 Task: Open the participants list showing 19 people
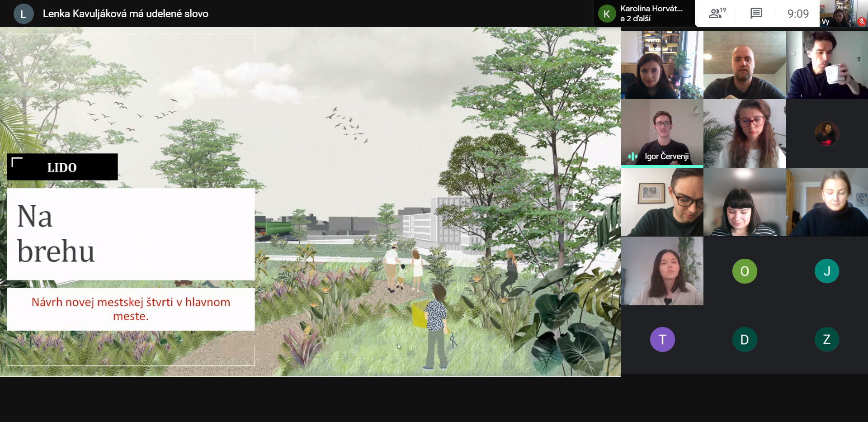[x=717, y=13]
